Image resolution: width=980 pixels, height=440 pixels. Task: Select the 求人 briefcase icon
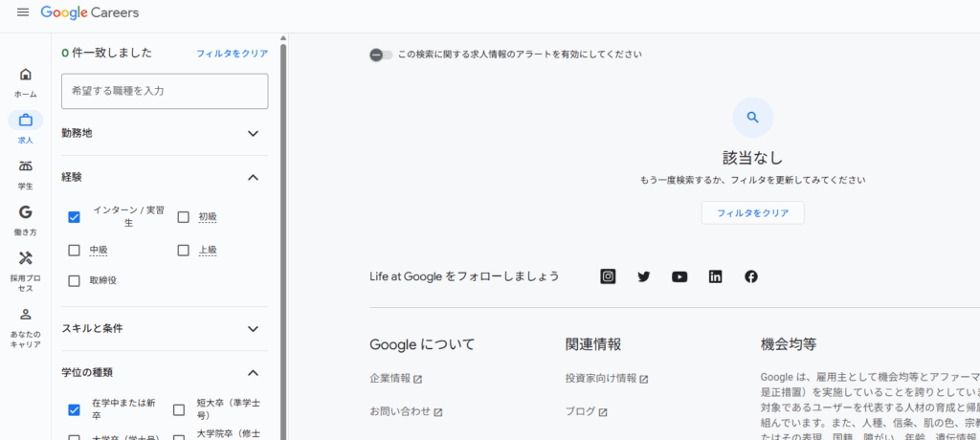(x=26, y=120)
